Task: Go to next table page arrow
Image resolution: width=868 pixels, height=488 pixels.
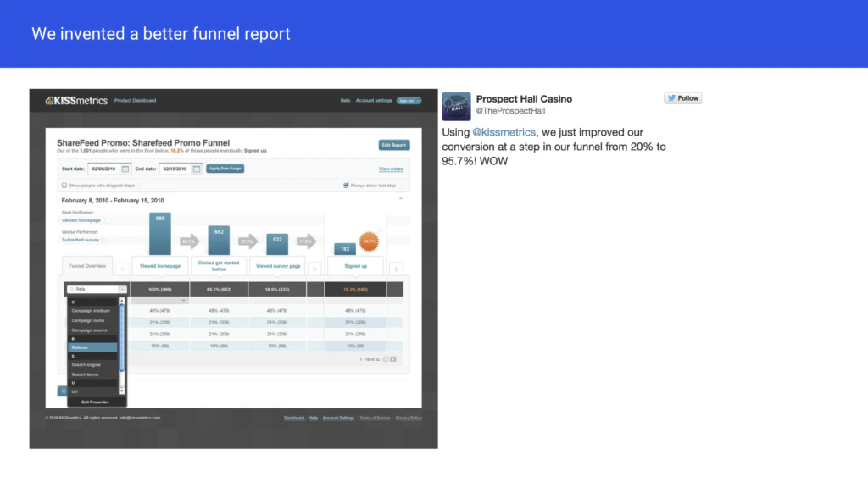Action: point(393,359)
